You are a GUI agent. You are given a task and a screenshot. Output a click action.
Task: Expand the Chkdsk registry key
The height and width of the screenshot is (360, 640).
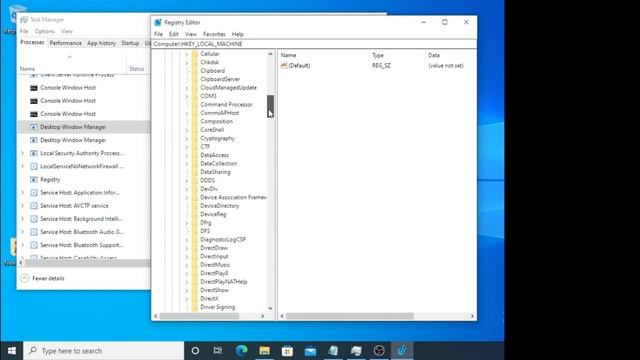point(187,62)
